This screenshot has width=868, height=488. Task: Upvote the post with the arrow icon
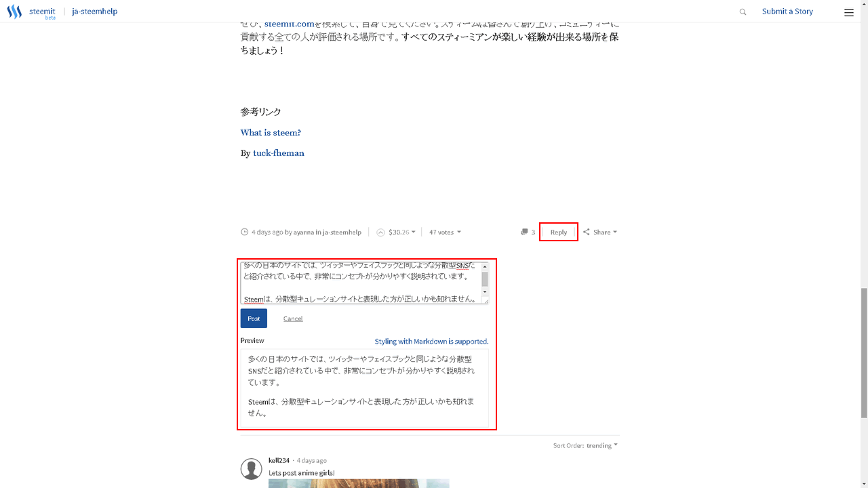pyautogui.click(x=380, y=232)
